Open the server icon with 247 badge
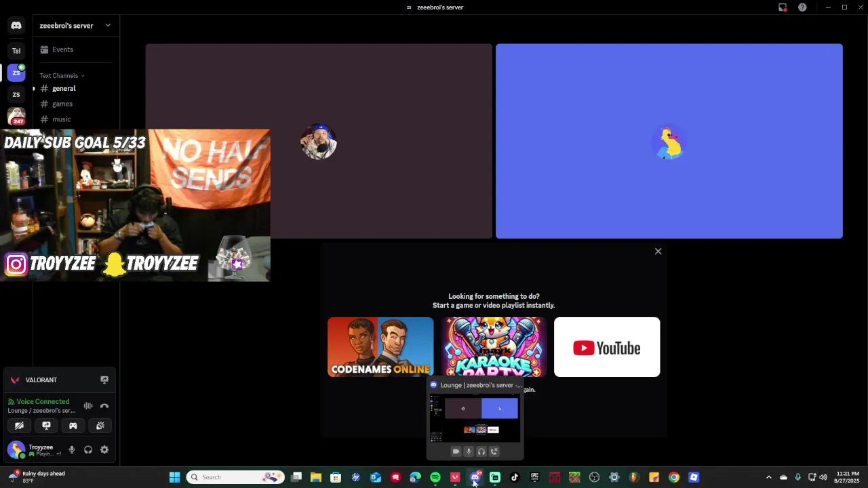The height and width of the screenshot is (488, 868). 16,116
